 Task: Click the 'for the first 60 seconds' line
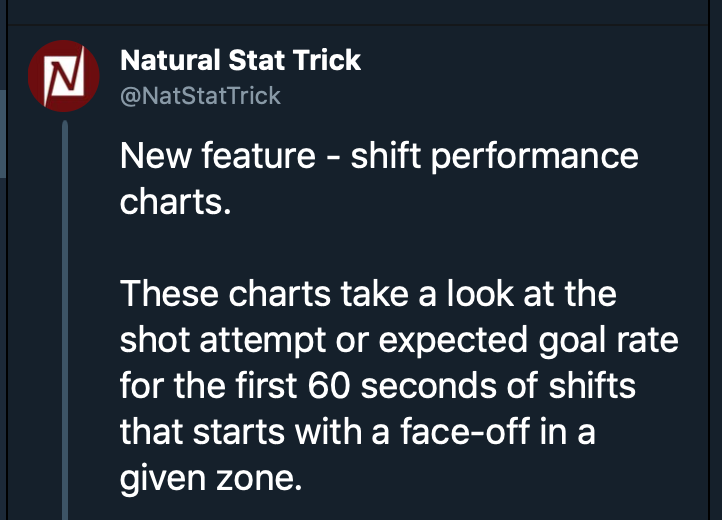[378, 386]
